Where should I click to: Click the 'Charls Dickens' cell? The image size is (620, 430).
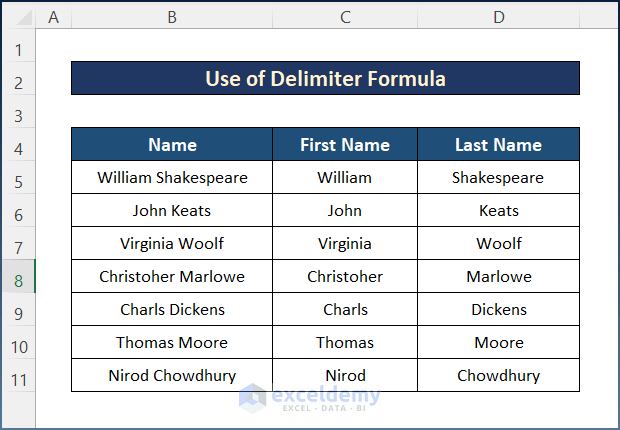tap(172, 310)
